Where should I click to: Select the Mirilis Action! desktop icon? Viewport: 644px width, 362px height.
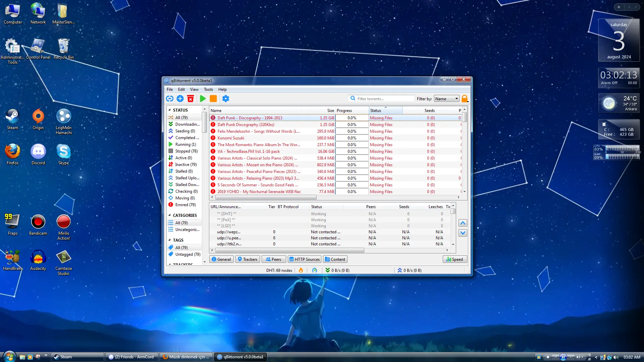[x=63, y=227]
